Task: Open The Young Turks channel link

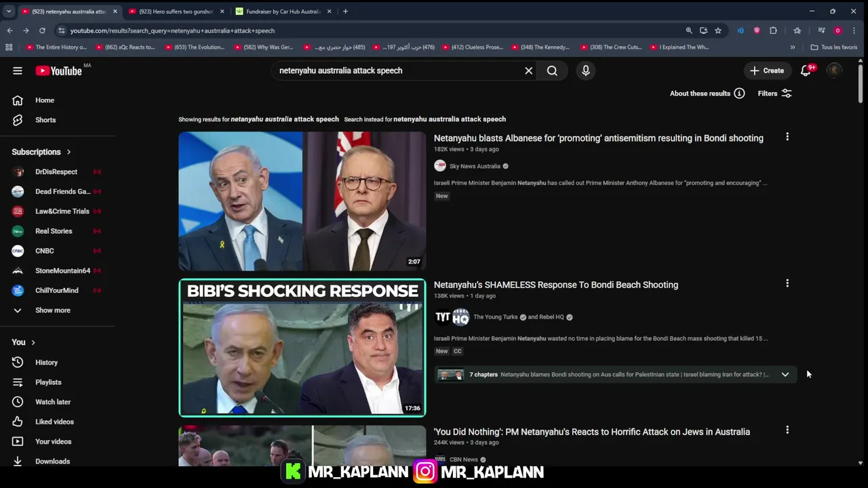Action: [x=495, y=317]
